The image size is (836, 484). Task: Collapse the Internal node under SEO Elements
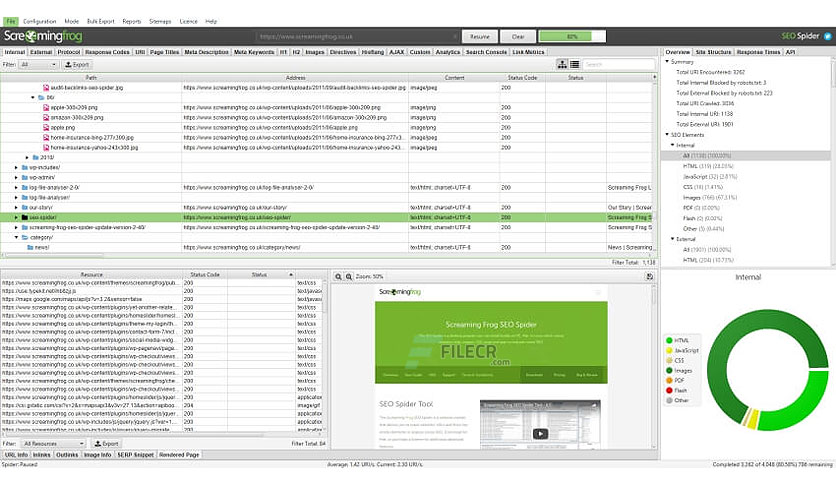672,145
